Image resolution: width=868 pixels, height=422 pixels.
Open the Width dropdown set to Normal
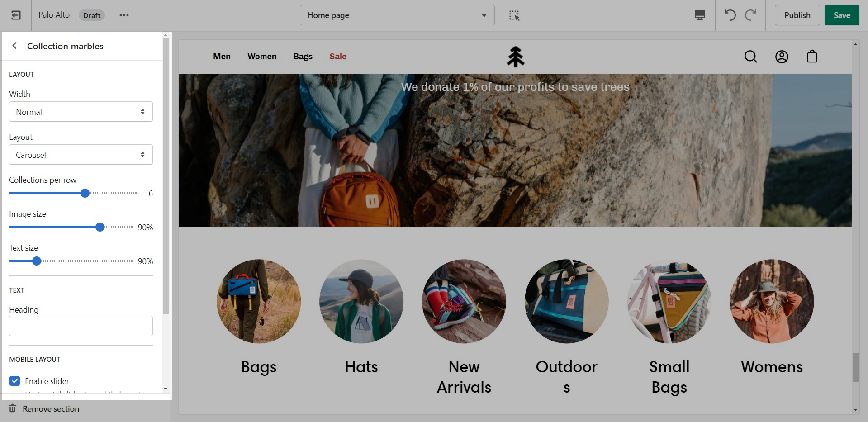pos(81,112)
